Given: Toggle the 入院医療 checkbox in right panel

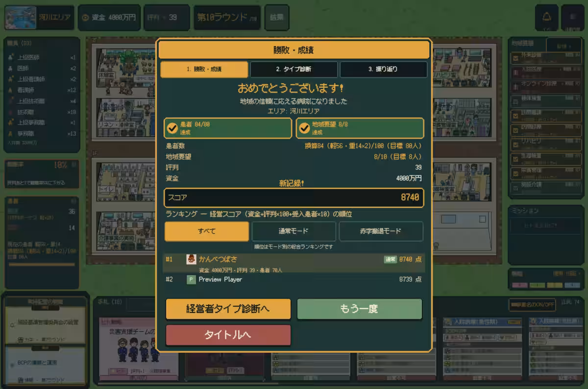Looking at the screenshot, I should pyautogui.click(x=515, y=73).
